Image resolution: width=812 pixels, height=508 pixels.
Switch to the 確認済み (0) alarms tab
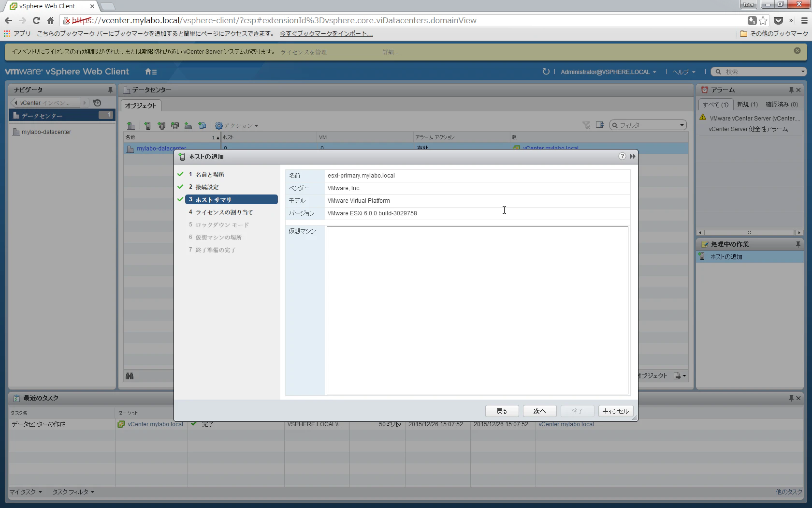pos(782,105)
